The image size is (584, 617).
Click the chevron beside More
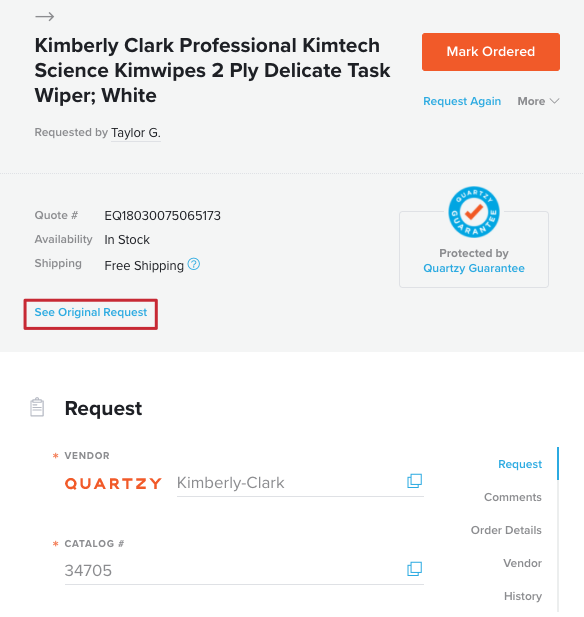point(554,101)
